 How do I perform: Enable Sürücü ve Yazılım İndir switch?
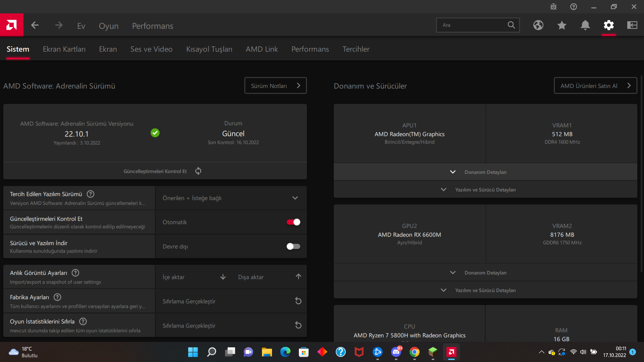click(x=293, y=246)
